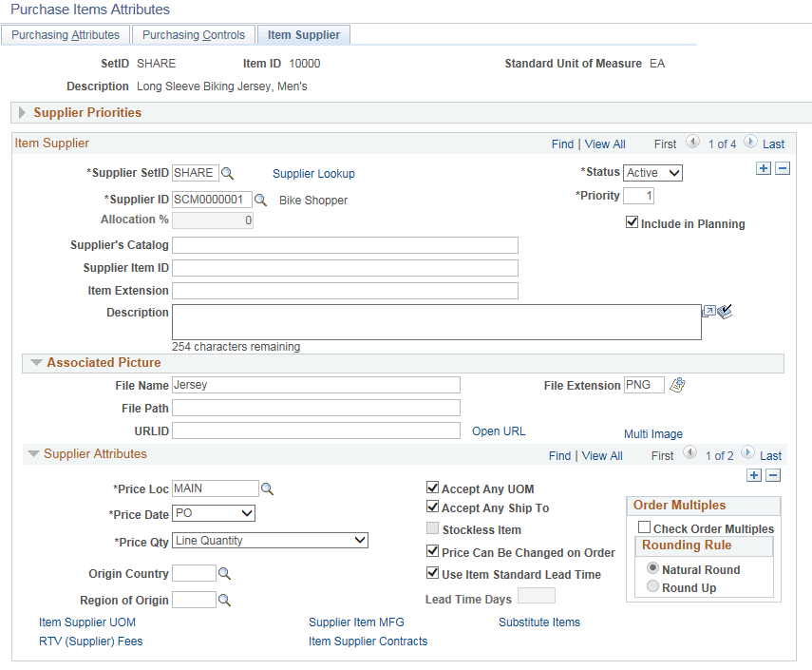Open the Supplier SetID lookup magnifier

[x=227, y=173]
